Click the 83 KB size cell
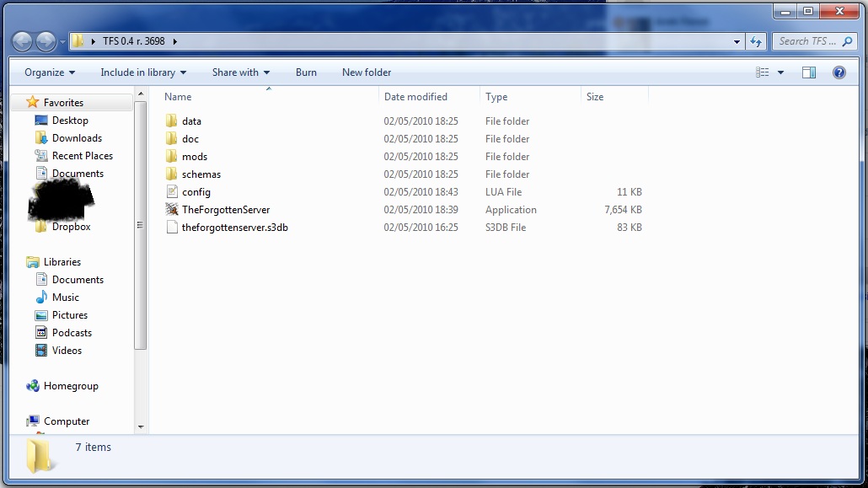Screen dimensions: 868x488 point(630,228)
